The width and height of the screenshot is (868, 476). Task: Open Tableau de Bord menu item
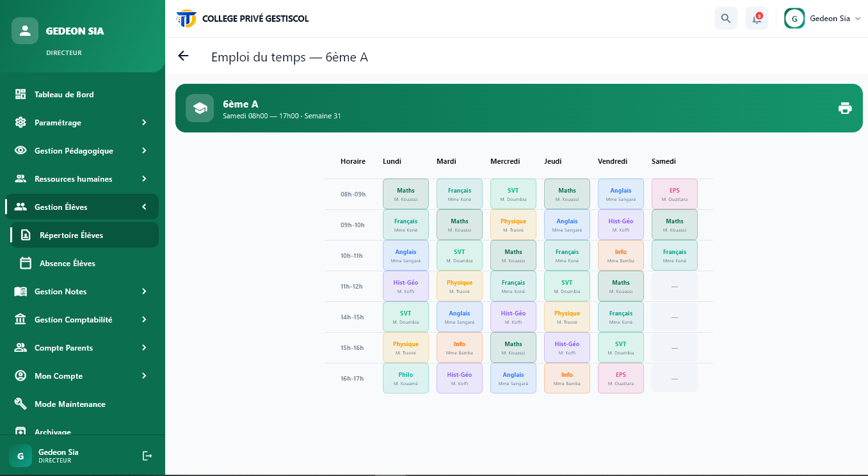[82, 94]
